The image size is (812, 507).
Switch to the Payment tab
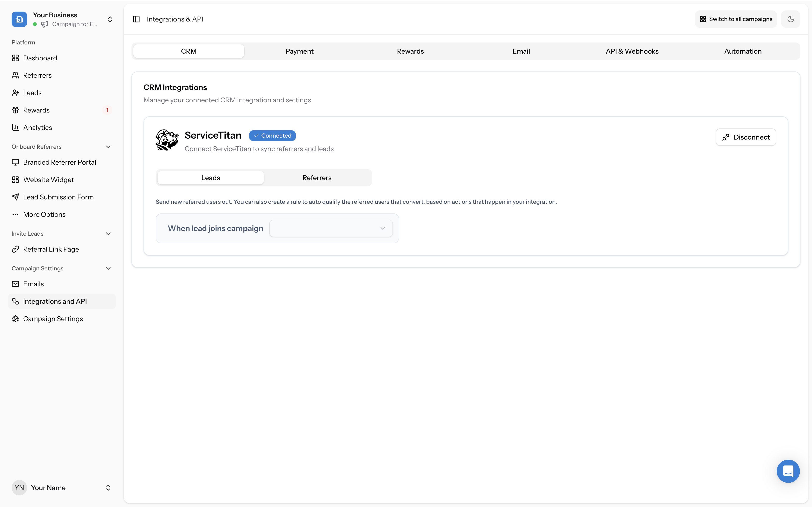click(299, 51)
